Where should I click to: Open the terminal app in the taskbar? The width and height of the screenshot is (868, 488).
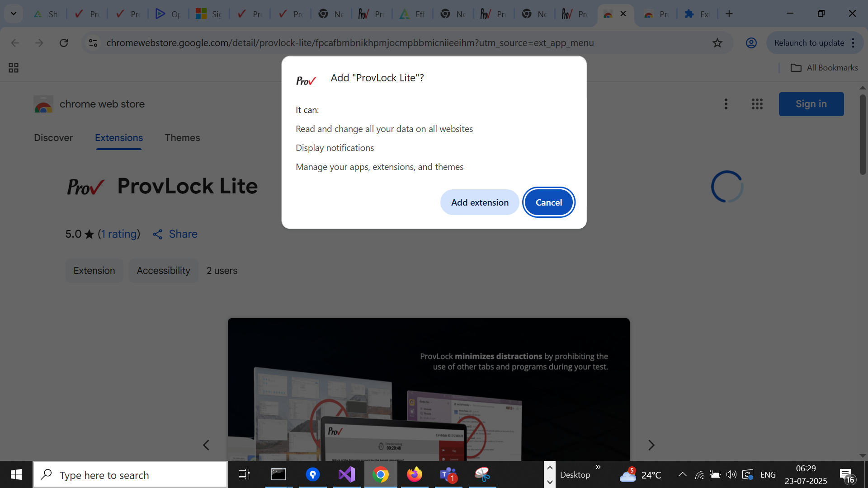tap(278, 474)
